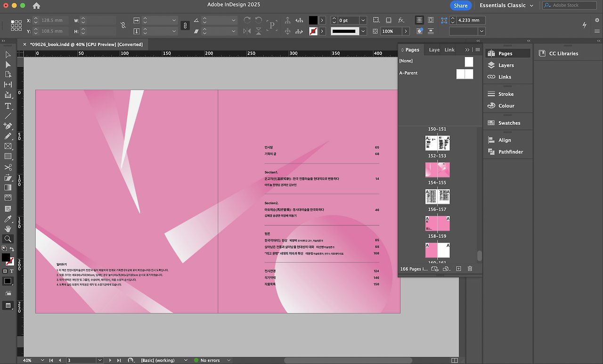This screenshot has height=364, width=603.
Task: Toggle formatting affects text button
Action: coord(11,271)
